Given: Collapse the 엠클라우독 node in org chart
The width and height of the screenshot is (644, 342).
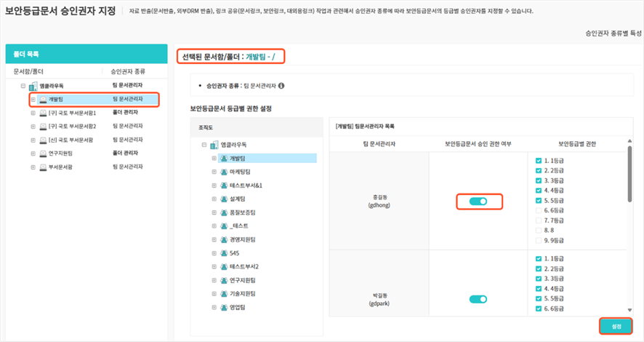Looking at the screenshot, I should point(204,145).
